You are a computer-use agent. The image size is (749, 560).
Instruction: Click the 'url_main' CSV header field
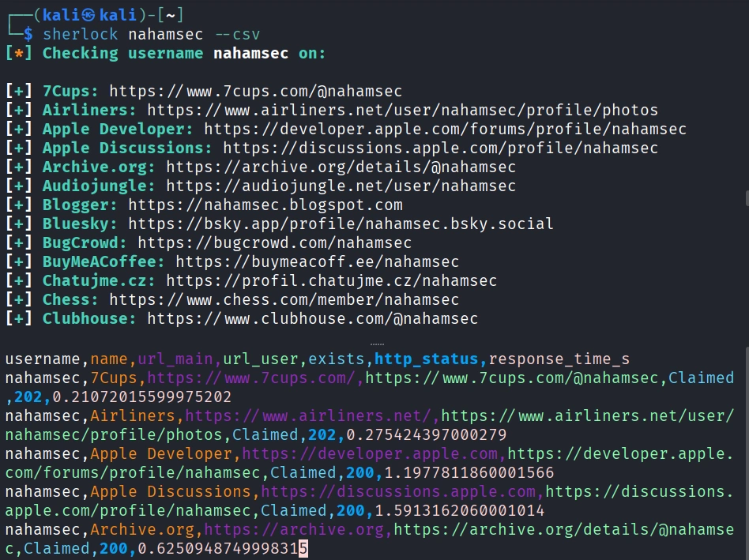coord(175,359)
